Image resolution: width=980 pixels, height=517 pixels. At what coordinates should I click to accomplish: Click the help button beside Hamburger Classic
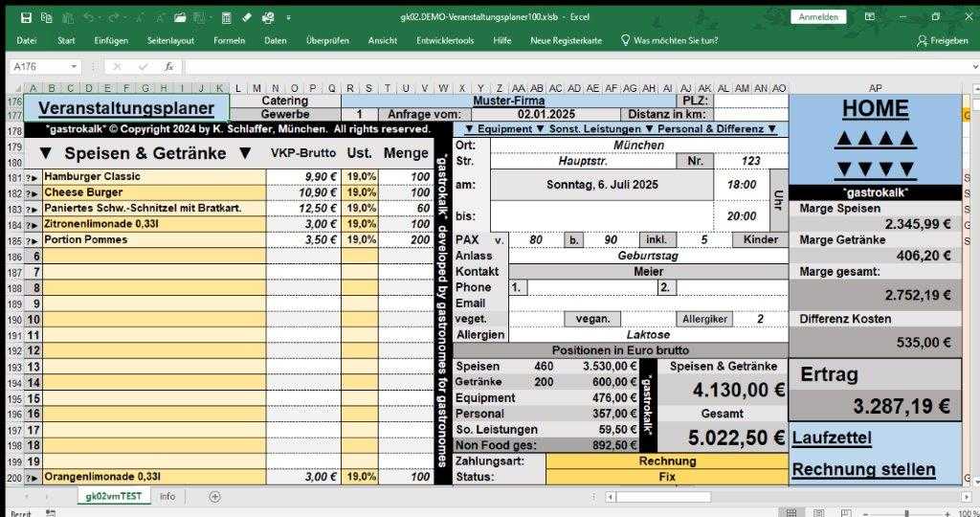[32, 177]
